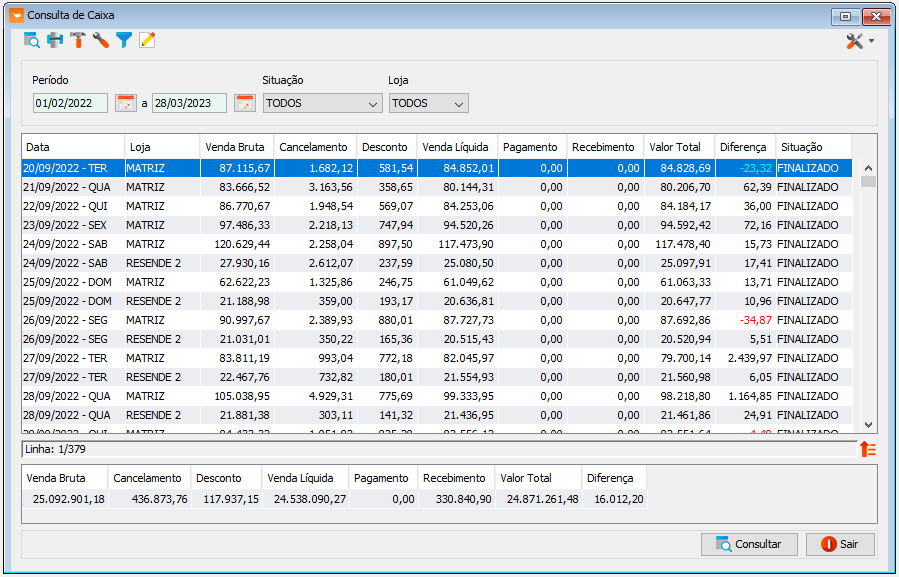Click the wrench icon in the toolbar
The image size is (899, 577).
tap(101, 40)
